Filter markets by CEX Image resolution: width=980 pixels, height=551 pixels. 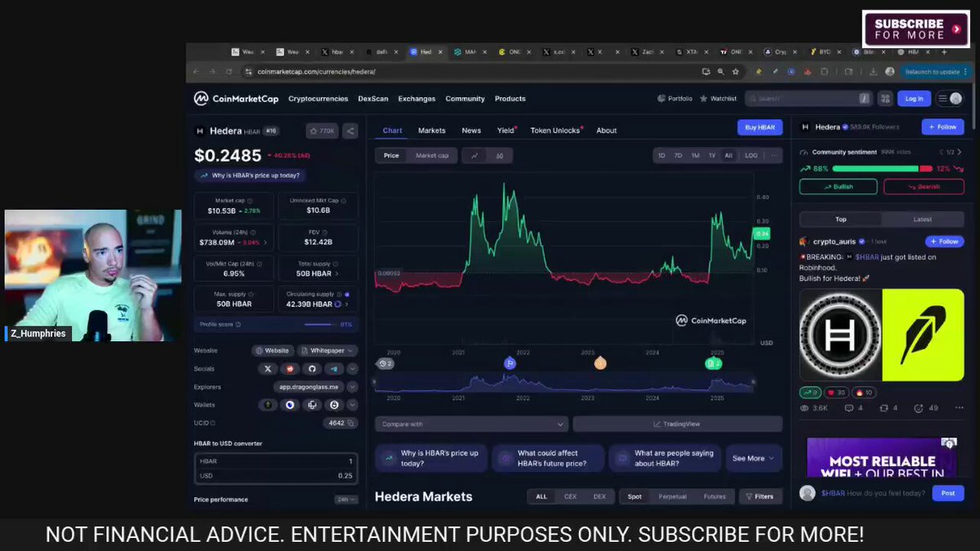click(570, 496)
